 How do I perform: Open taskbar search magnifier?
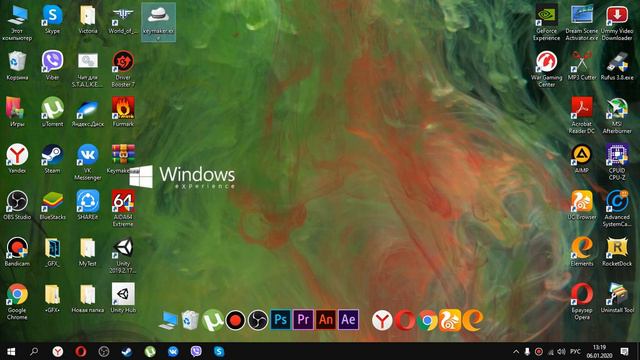click(x=34, y=351)
